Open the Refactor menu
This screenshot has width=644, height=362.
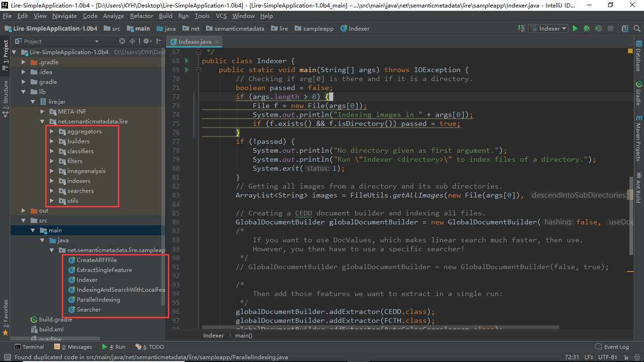[x=141, y=16]
